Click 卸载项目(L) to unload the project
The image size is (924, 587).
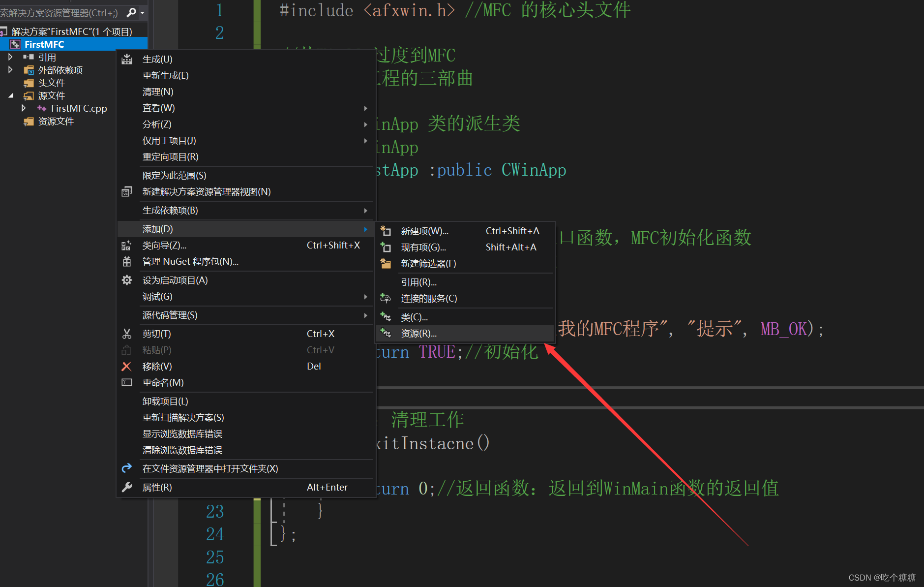(165, 401)
